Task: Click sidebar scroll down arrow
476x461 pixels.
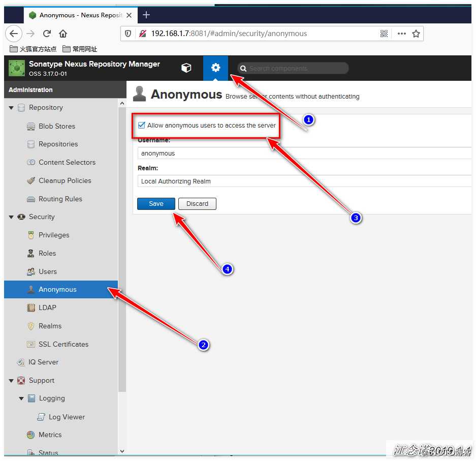Action: point(122,451)
